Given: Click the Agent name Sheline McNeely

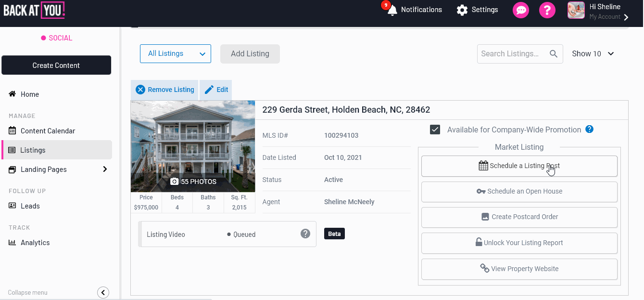Looking at the screenshot, I should tap(349, 202).
